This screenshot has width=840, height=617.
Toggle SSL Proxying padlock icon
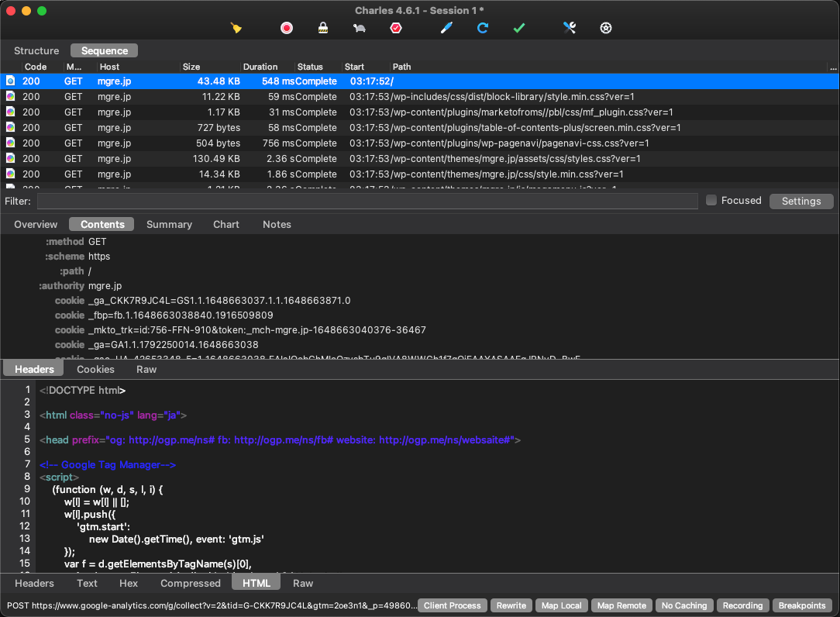(323, 28)
